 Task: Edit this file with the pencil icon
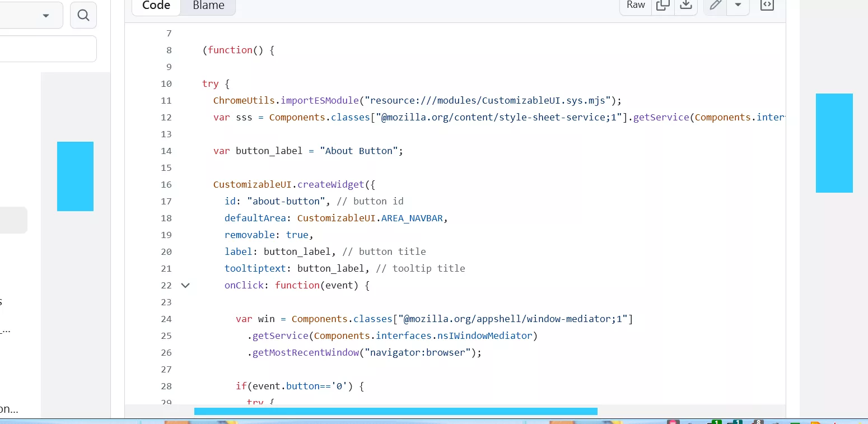point(715,5)
